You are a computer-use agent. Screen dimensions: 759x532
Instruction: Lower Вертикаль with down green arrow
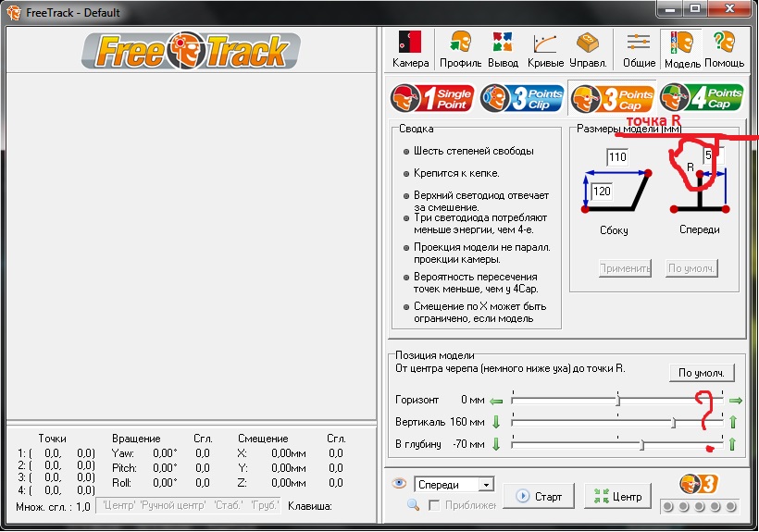click(496, 422)
